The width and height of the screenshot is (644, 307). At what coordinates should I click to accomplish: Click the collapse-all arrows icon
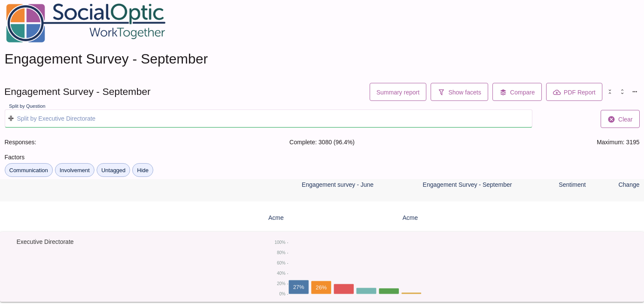point(610,92)
